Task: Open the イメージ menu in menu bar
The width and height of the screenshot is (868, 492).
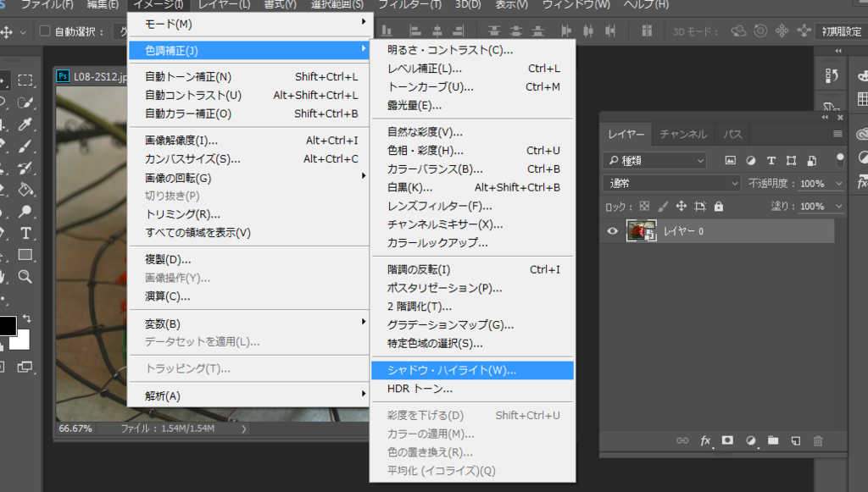Action: pos(159,4)
